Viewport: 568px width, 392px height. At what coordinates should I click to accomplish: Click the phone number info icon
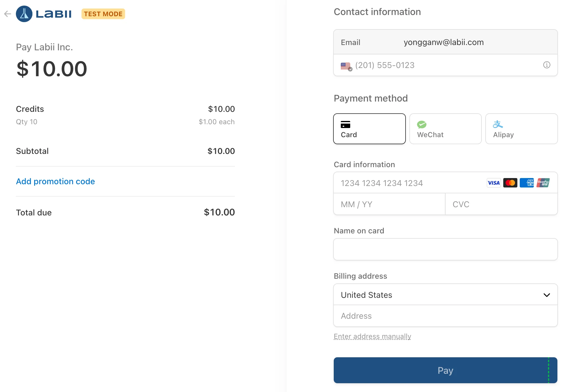tap(547, 65)
